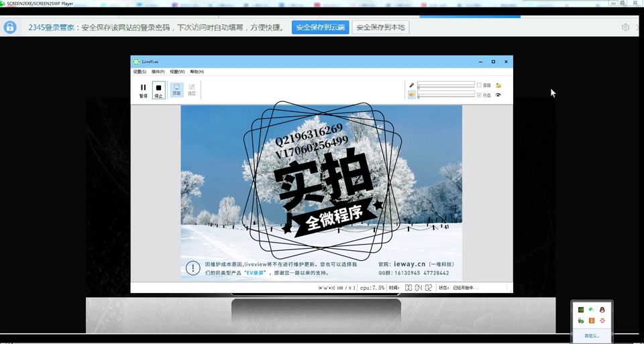Click the NVIDIA tray icon
This screenshot has height=344, width=644.
581,310
